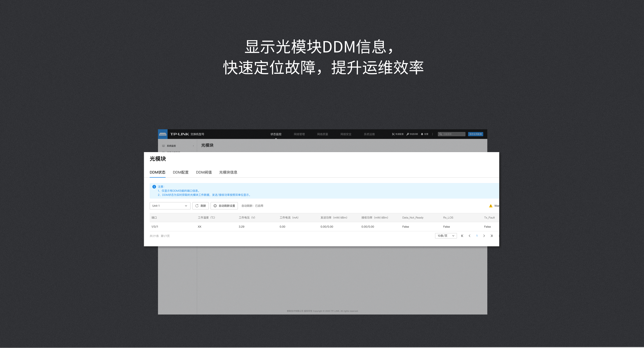Click the 告警 bell icon
644x348 pixels.
[x=422, y=134]
